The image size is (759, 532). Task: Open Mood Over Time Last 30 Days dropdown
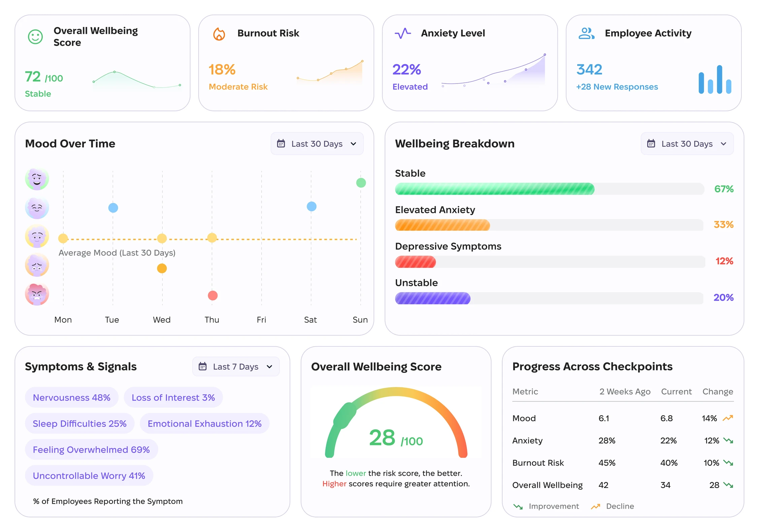pos(317,144)
